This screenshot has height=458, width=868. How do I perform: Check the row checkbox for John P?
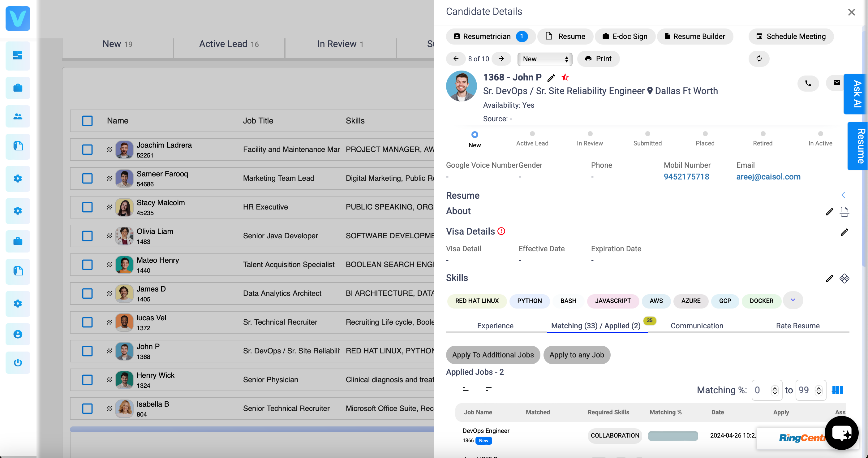click(87, 351)
